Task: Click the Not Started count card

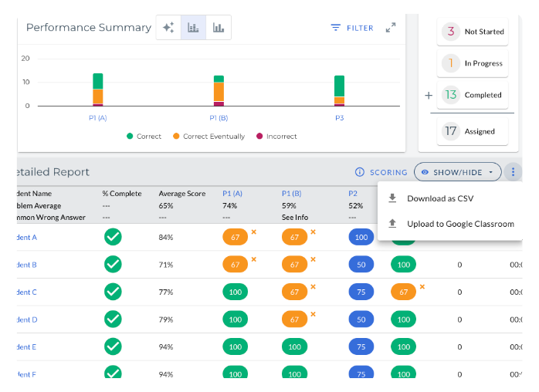Action: coord(473,32)
